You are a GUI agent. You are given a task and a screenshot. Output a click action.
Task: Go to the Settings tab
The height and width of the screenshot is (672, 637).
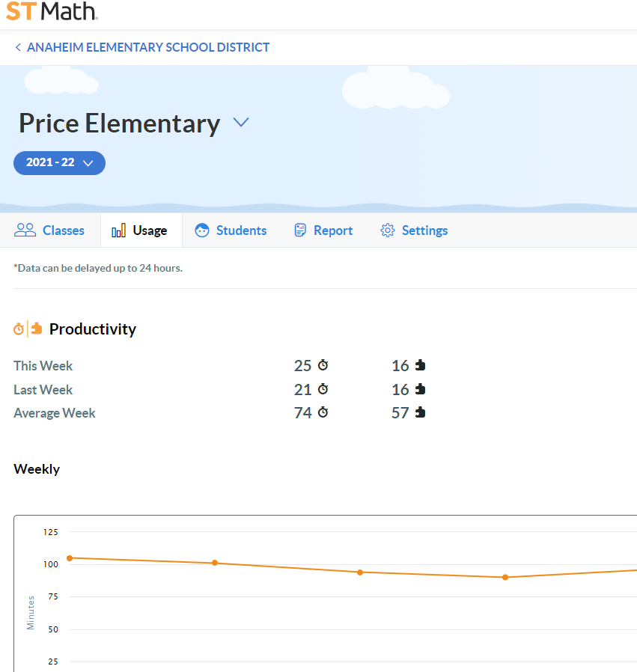point(414,230)
